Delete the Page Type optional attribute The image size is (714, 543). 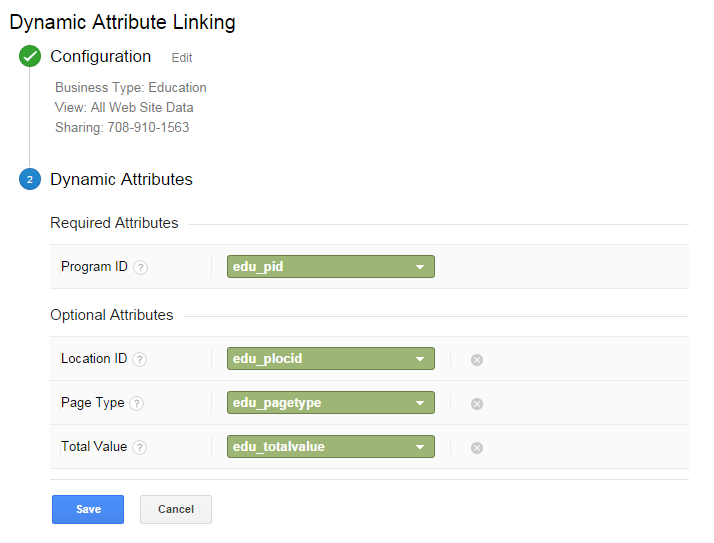tap(477, 403)
